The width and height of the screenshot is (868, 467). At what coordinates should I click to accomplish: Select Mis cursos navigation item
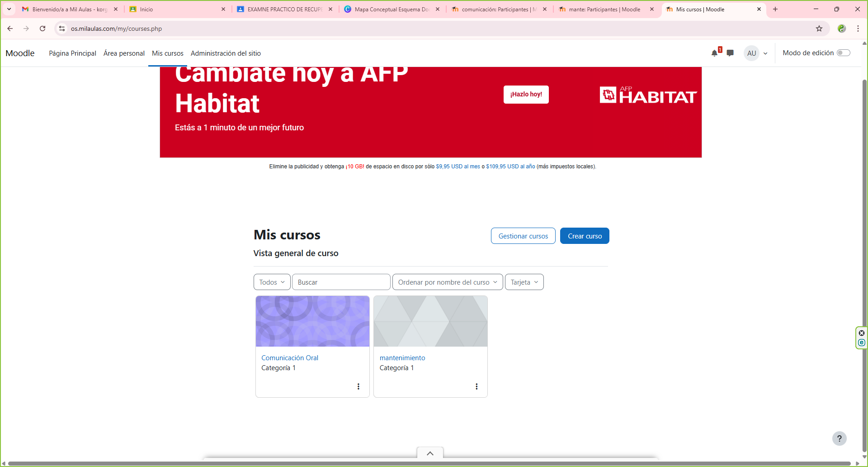point(168,53)
